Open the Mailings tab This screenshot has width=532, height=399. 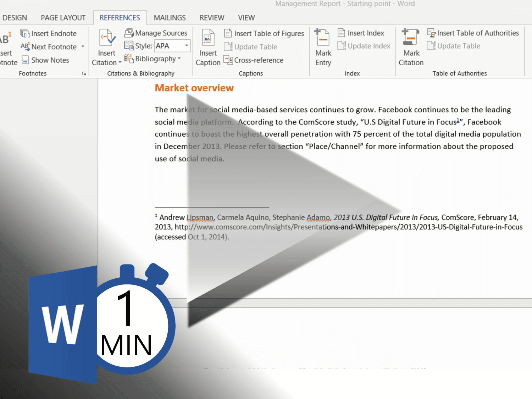[x=170, y=18]
